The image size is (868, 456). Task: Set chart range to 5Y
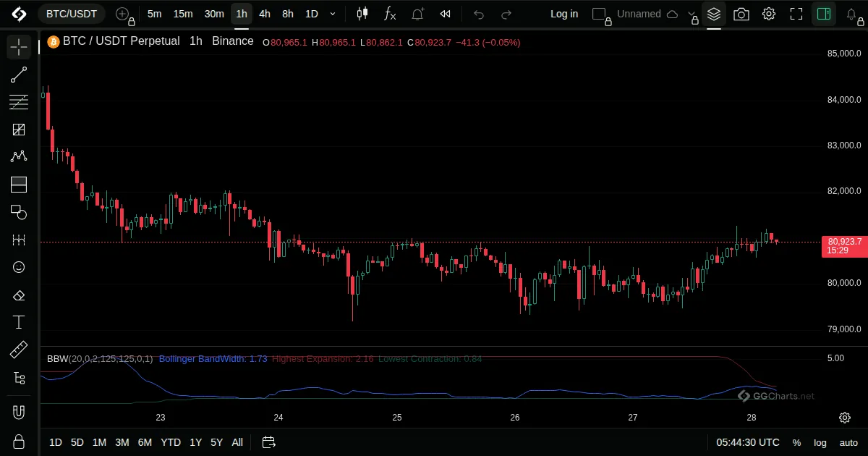[217, 442]
